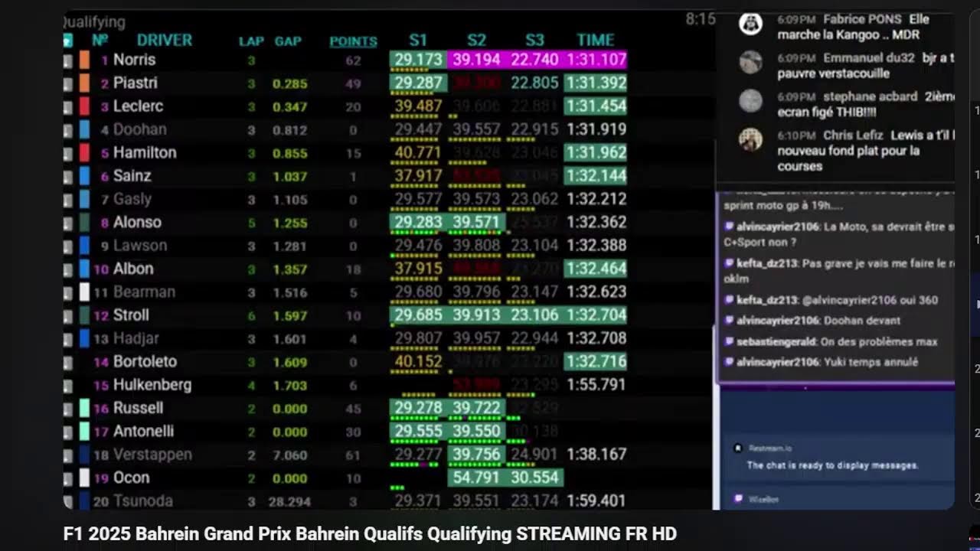Image resolution: width=980 pixels, height=551 pixels.
Task: Select driver name Alonso
Action: [x=137, y=222]
